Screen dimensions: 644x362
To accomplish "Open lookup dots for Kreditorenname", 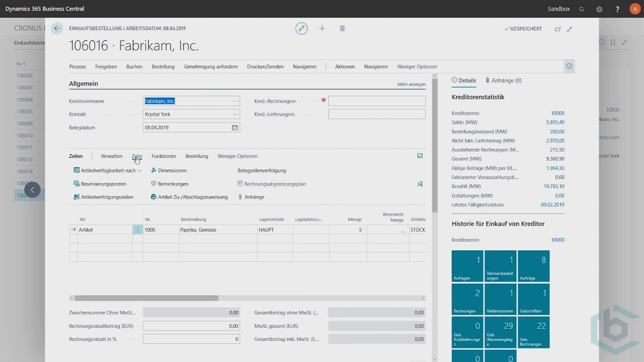I will 235,101.
